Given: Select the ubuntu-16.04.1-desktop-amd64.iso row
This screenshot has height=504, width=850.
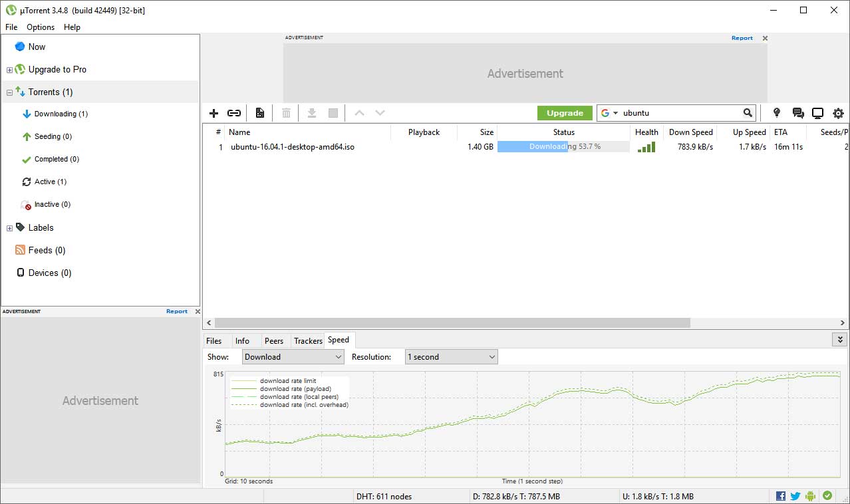Looking at the screenshot, I should click(x=525, y=147).
